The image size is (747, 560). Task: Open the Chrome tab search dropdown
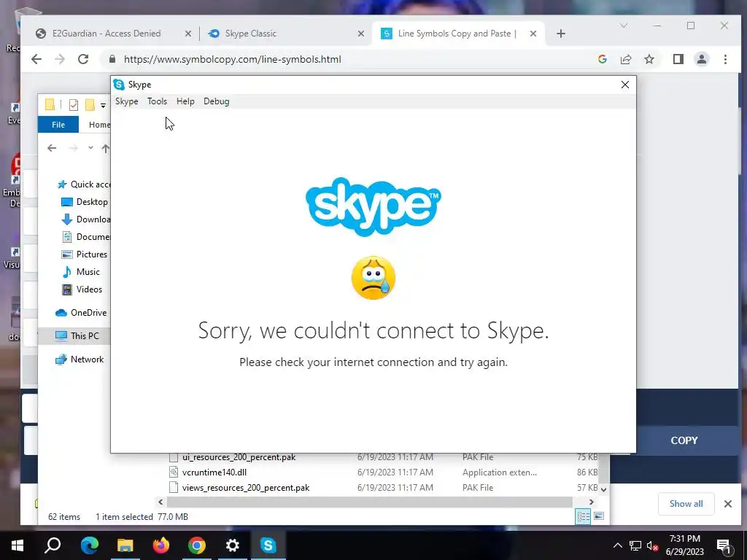click(624, 26)
